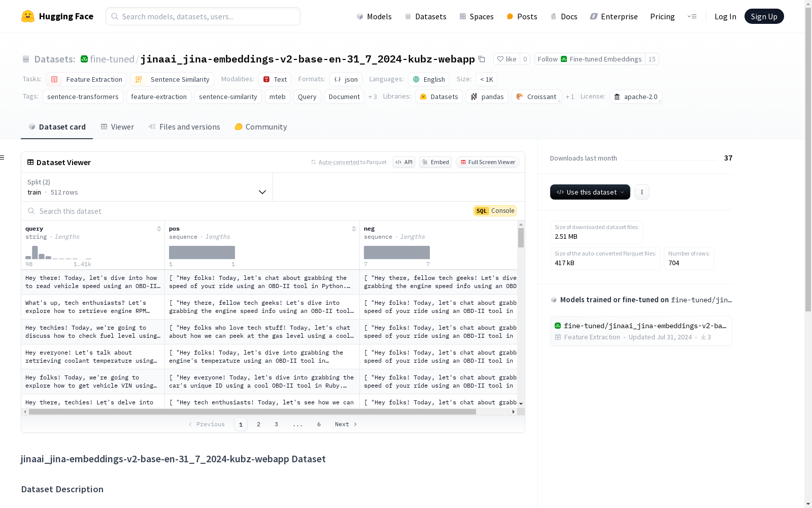Click the fine-tuned organization name link
This screenshot has width=812, height=508.
(x=112, y=59)
